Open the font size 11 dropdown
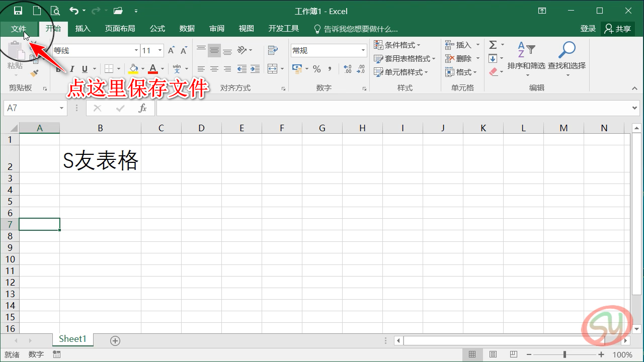Screen dimensions: 644x362 click(x=160, y=50)
